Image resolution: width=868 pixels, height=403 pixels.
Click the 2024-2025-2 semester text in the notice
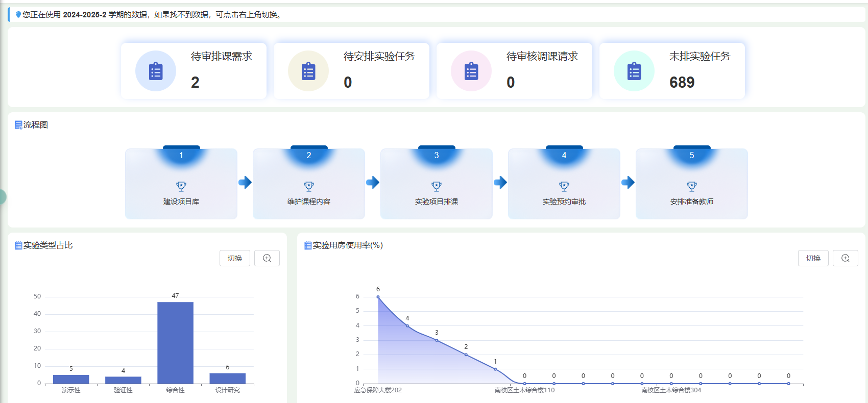click(x=85, y=15)
